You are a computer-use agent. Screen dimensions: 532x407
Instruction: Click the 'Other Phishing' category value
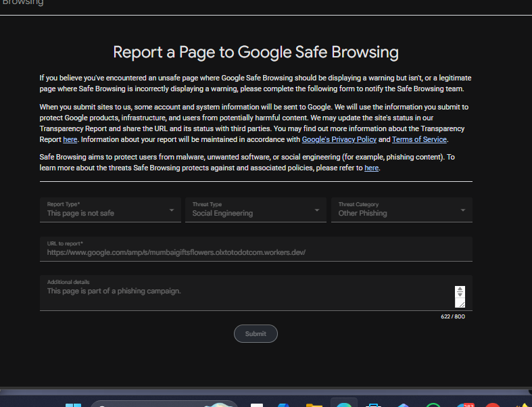pos(362,213)
